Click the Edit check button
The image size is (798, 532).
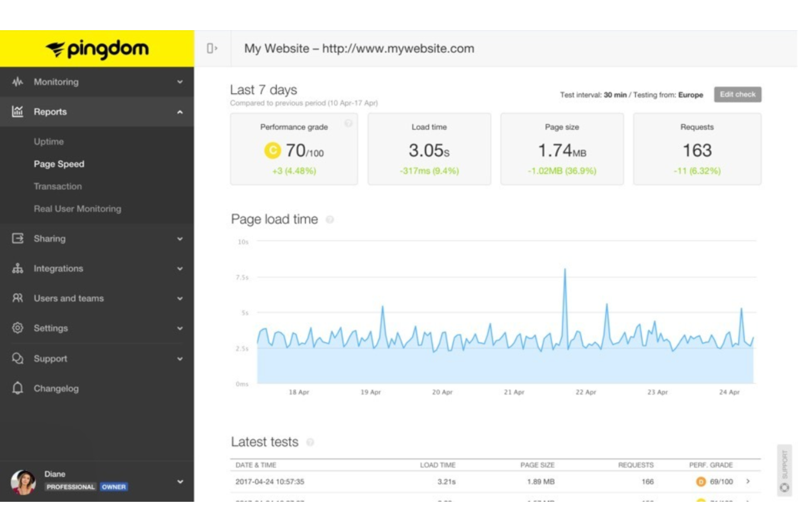[x=737, y=94]
